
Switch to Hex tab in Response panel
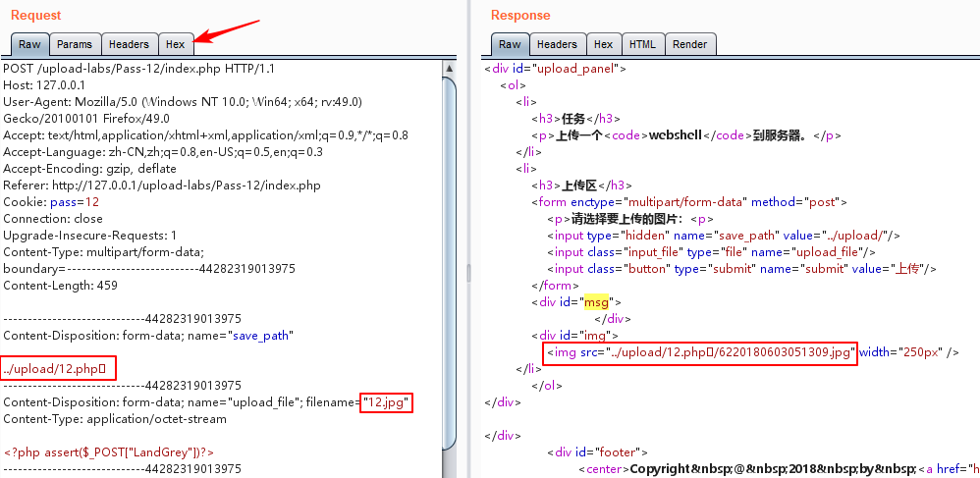[x=603, y=44]
